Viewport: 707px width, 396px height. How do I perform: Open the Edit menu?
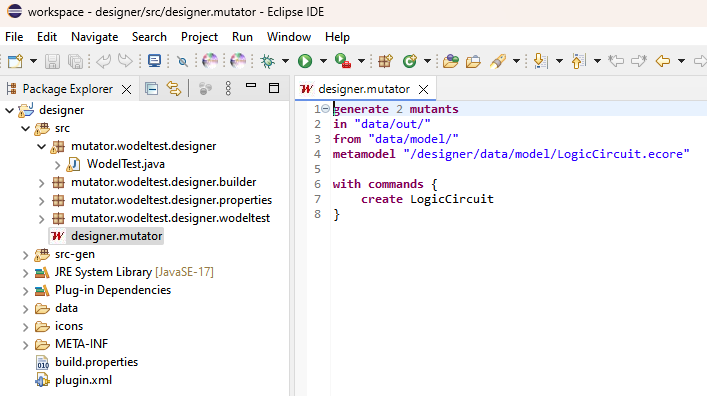point(47,37)
